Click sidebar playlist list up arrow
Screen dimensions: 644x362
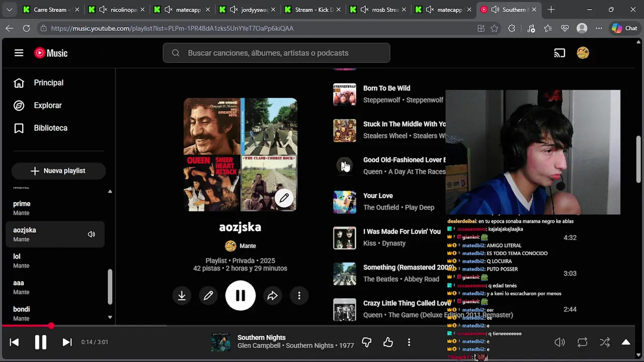click(110, 192)
